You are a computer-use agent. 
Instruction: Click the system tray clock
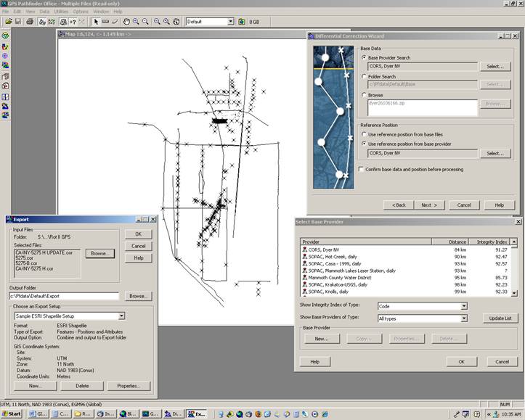click(x=511, y=414)
